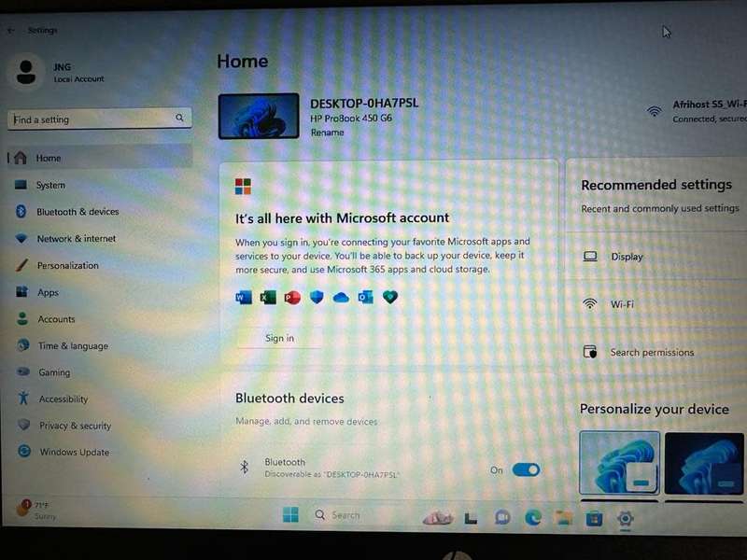
Task: Open the Chat taskbar icon
Action: tap(502, 517)
